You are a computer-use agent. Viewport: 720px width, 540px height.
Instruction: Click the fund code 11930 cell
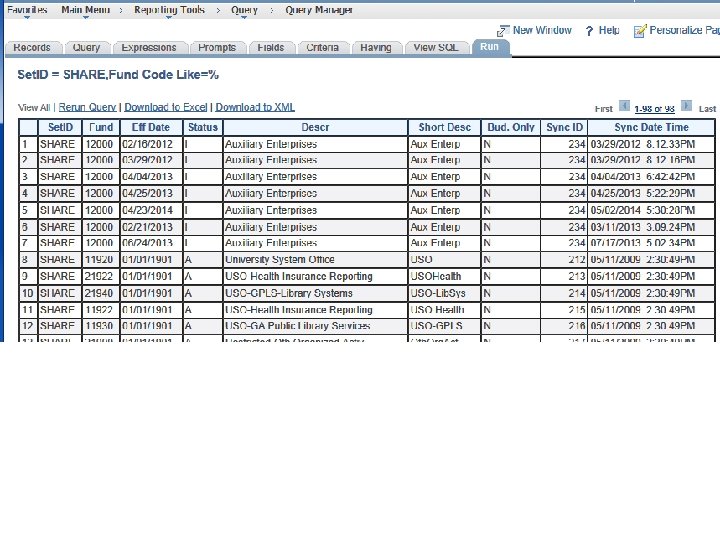coord(101,326)
